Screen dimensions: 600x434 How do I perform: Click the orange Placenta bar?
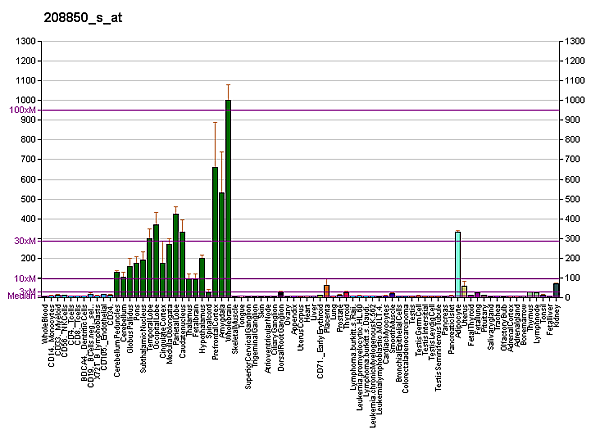pos(326,291)
